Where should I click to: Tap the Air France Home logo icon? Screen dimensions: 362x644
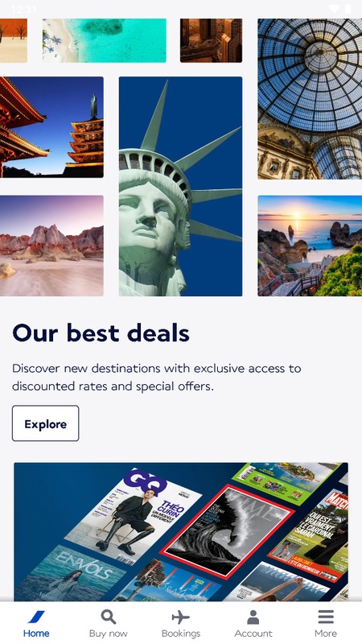coord(36,617)
